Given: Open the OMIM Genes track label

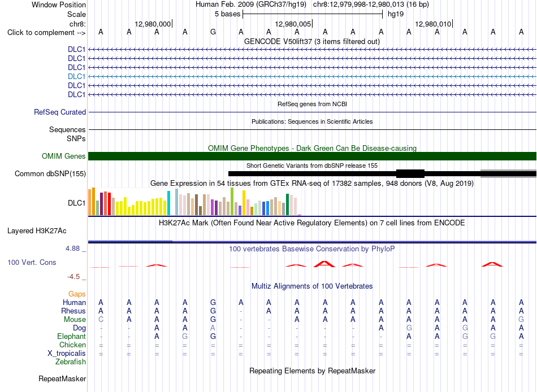Looking at the screenshot, I should (x=64, y=156).
